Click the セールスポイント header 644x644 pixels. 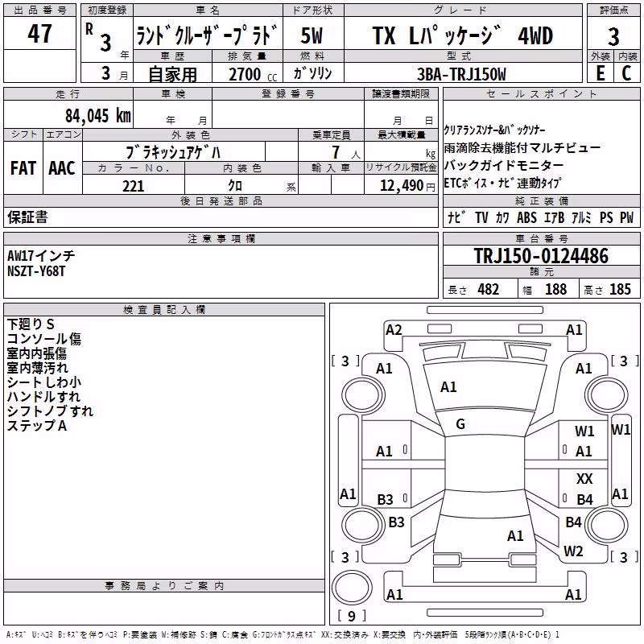[x=541, y=93]
